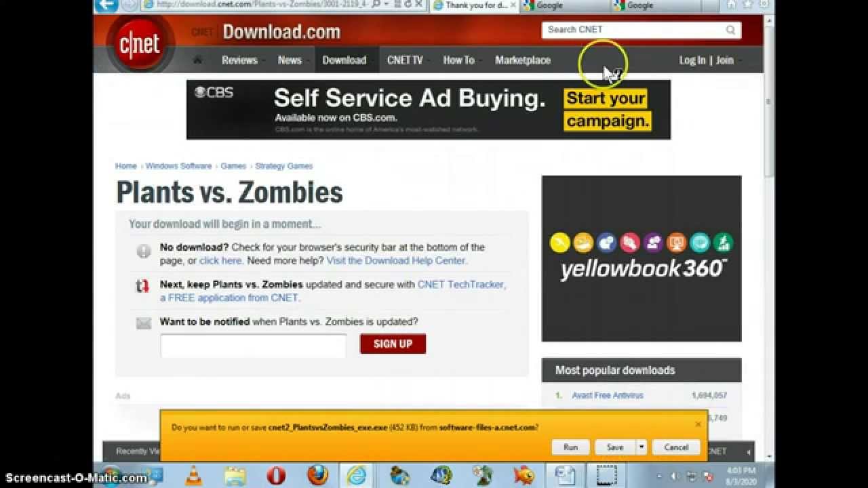Show hidden system tray icons
Viewport: 868px width, 488px height.
(x=659, y=476)
